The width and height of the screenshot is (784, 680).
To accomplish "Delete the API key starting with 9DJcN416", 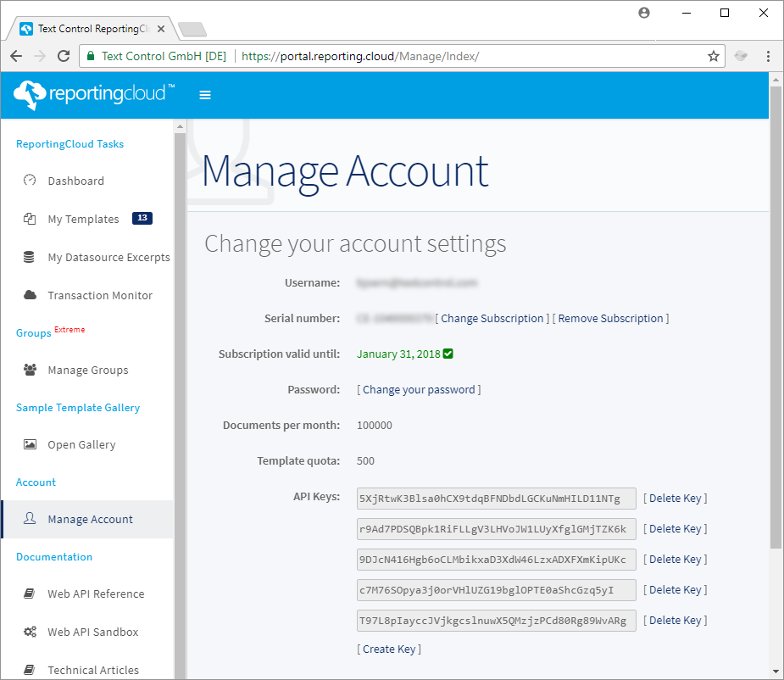I will 675,560.
